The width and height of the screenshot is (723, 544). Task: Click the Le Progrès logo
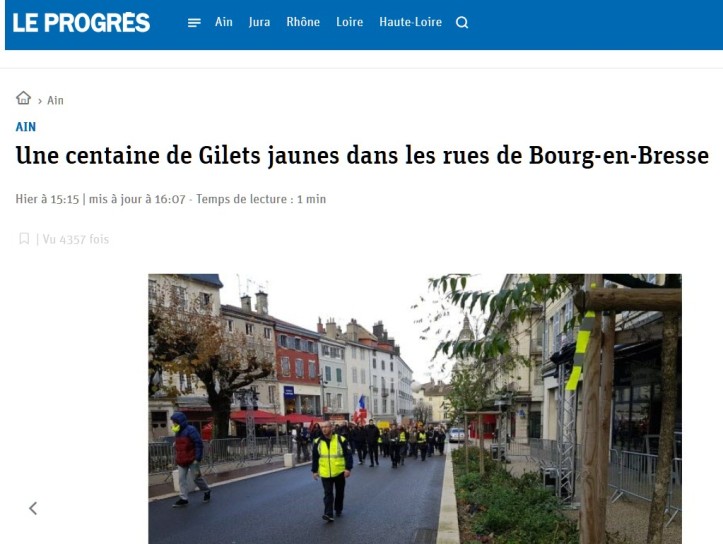(x=81, y=23)
